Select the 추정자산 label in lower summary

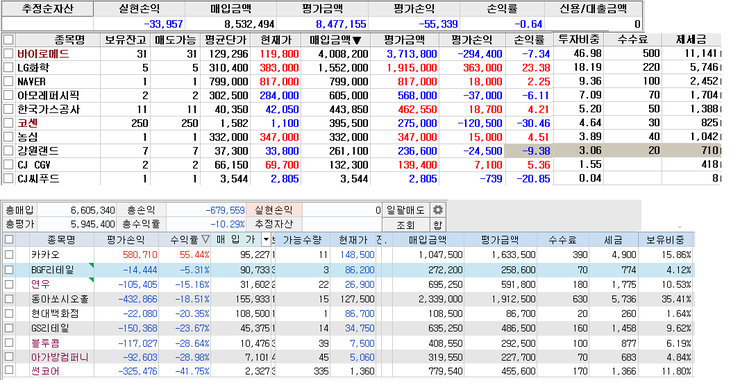274,224
